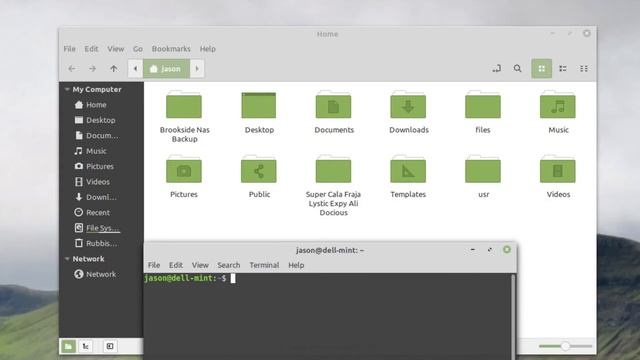Switch to compact view

click(x=584, y=69)
